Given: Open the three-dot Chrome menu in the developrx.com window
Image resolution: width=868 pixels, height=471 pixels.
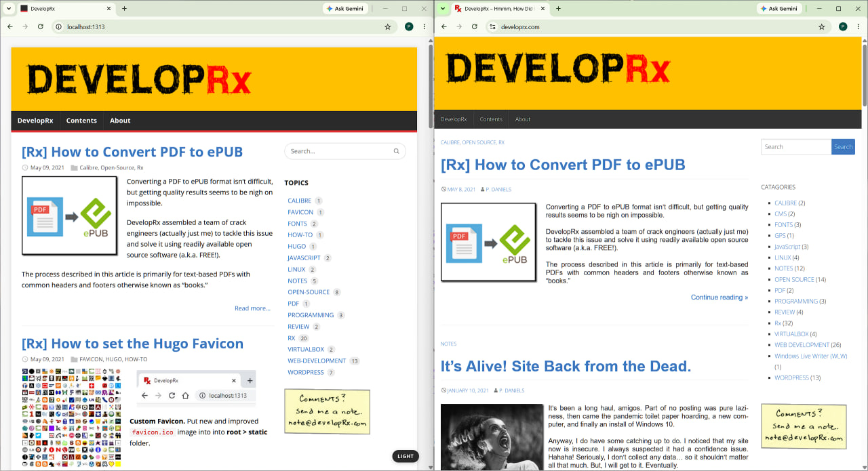Looking at the screenshot, I should click(859, 26).
